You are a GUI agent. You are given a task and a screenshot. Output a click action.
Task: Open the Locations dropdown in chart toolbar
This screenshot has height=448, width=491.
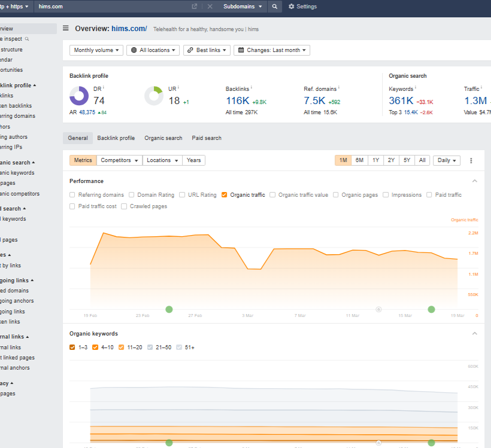tap(162, 160)
